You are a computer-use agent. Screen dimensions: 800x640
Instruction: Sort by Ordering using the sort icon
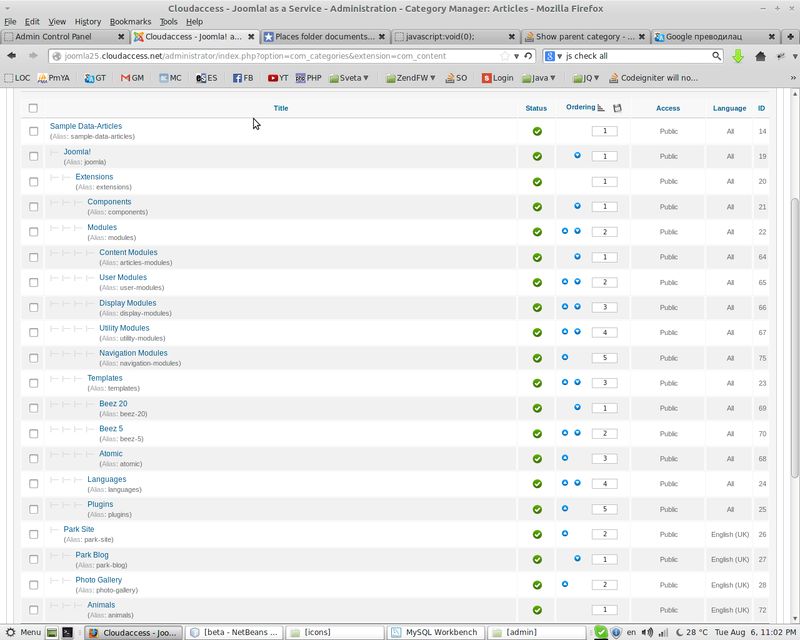(600, 108)
